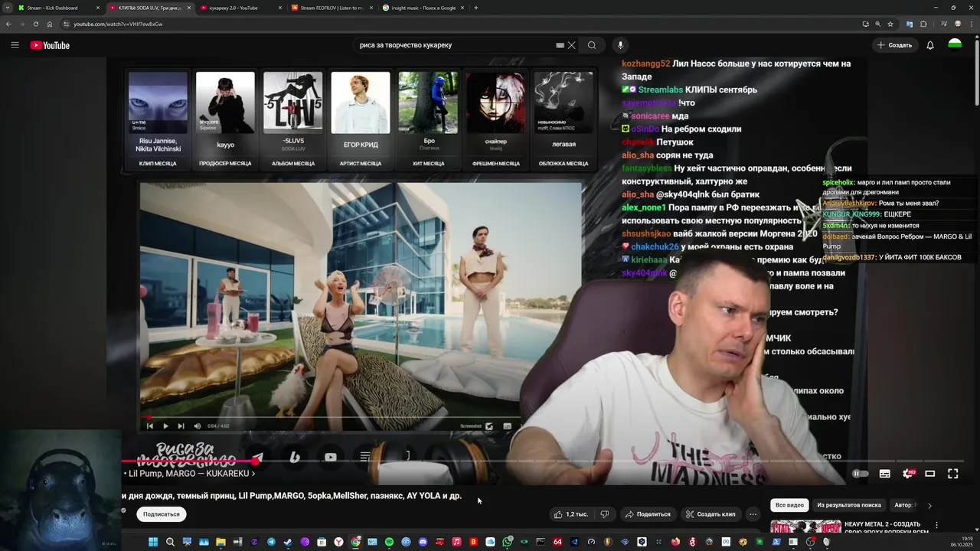Open the browser three-dot main menu
The image size is (980, 551).
tap(970, 24)
